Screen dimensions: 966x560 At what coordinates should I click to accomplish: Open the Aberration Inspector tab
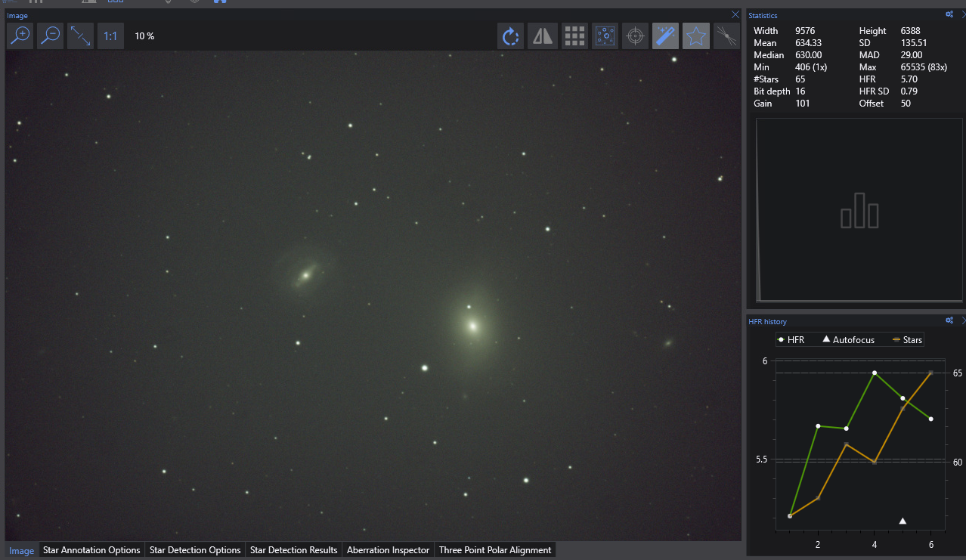(x=388, y=550)
